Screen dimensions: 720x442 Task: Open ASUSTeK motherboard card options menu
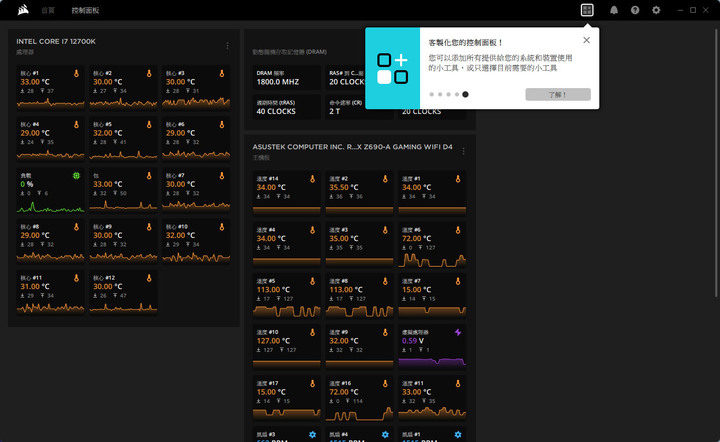click(x=463, y=151)
